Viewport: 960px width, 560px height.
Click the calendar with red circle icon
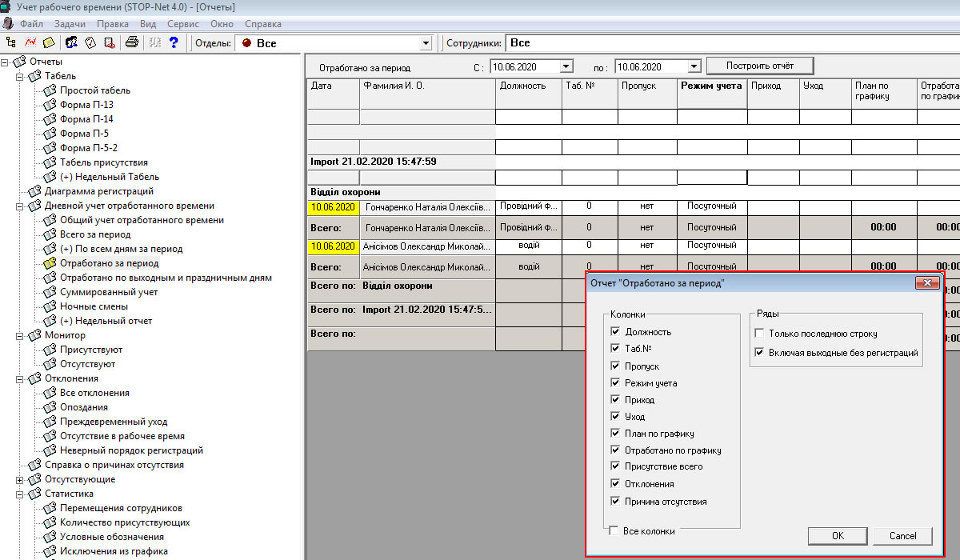tap(109, 42)
